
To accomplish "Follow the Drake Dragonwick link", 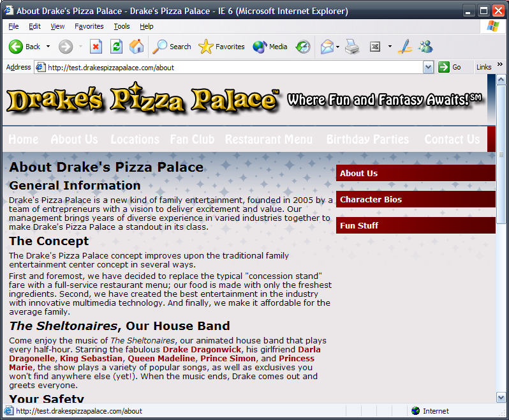I will [202, 350].
